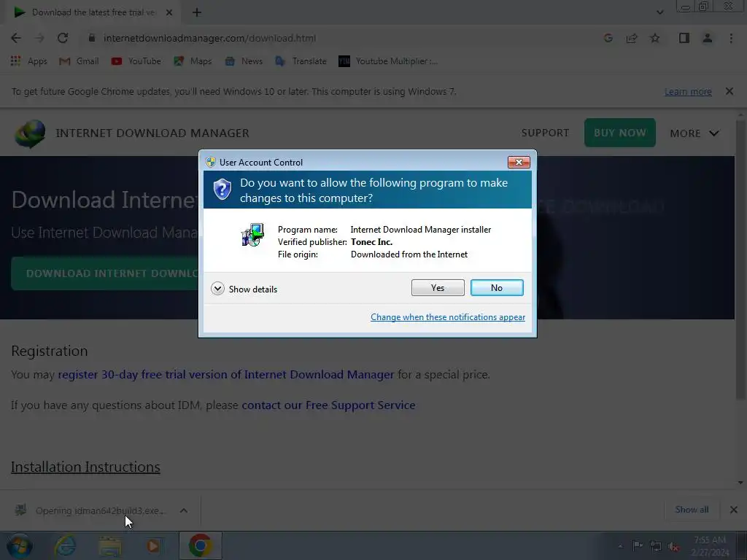Viewport: 747px width, 560px height.
Task: Click Yes in the User Account Control dialog
Action: [438, 287]
